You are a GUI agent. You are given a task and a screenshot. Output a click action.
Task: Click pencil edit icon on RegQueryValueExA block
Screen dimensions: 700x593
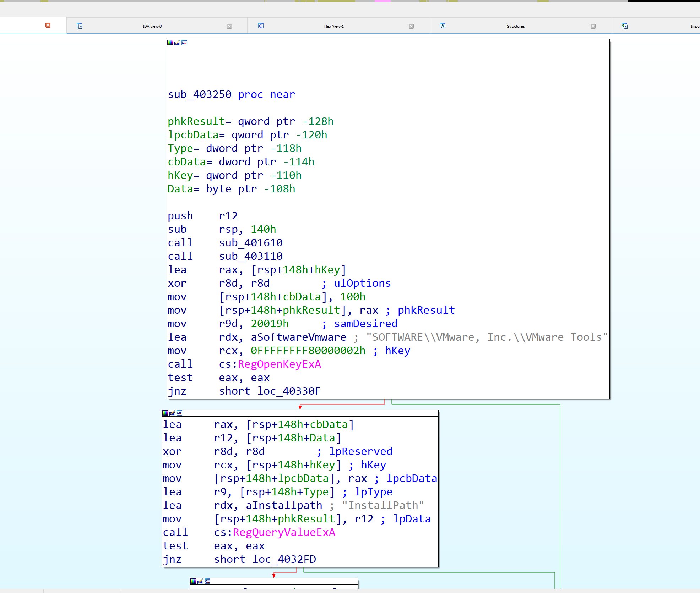pos(172,413)
